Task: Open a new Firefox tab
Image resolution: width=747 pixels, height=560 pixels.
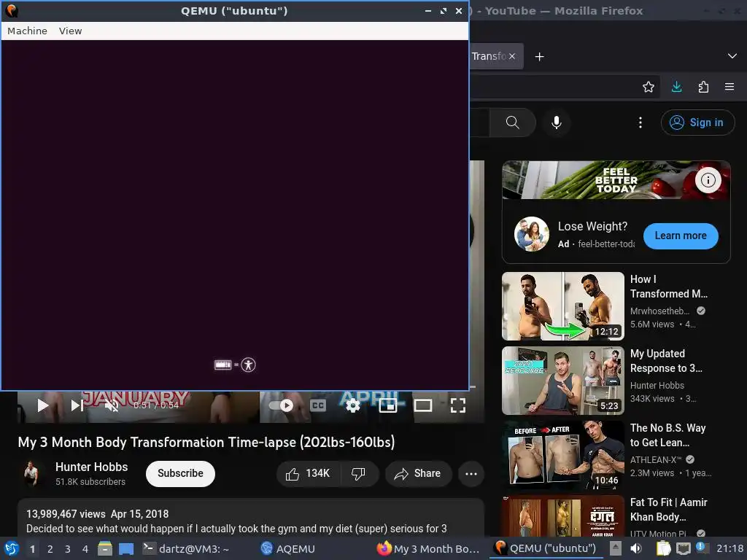Action: (x=539, y=57)
